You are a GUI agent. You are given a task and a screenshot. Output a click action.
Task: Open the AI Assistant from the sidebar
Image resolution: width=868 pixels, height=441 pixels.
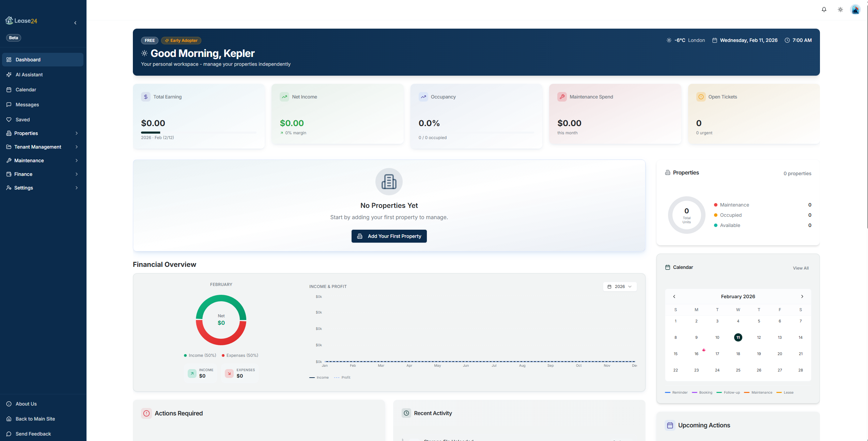[x=29, y=74]
